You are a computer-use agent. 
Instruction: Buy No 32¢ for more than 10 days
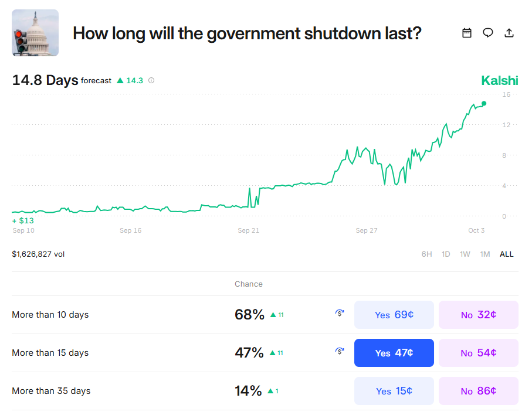478,315
